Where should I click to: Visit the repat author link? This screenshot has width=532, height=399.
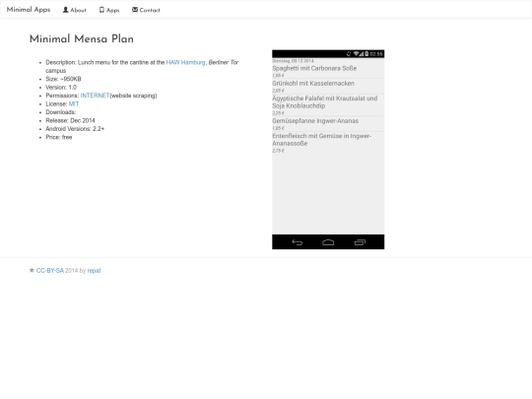[94, 271]
